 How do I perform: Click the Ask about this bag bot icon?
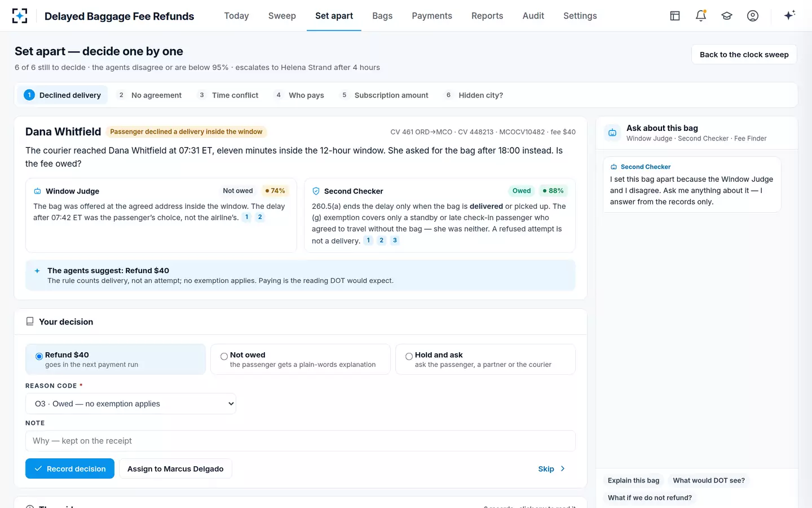click(612, 133)
